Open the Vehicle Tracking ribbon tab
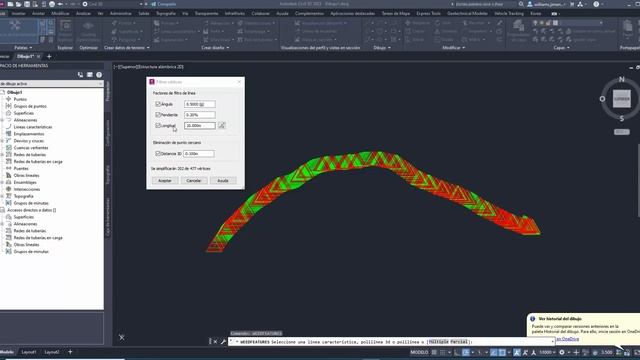This screenshot has width=640, height=360. pos(509,13)
